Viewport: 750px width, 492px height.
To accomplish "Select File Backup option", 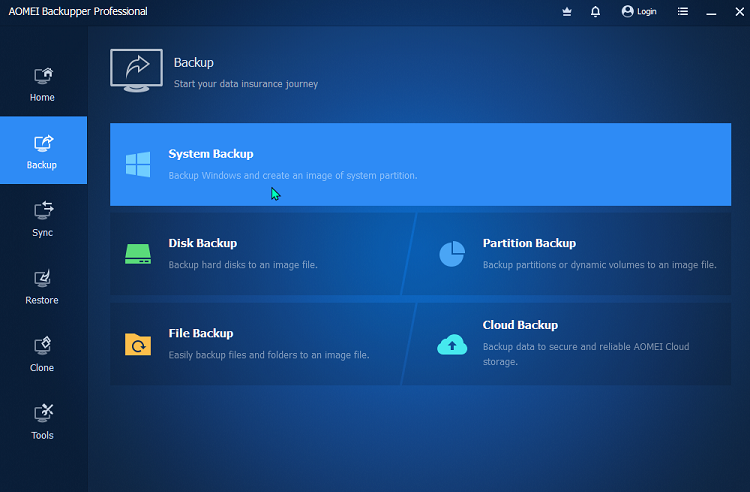I will point(255,344).
